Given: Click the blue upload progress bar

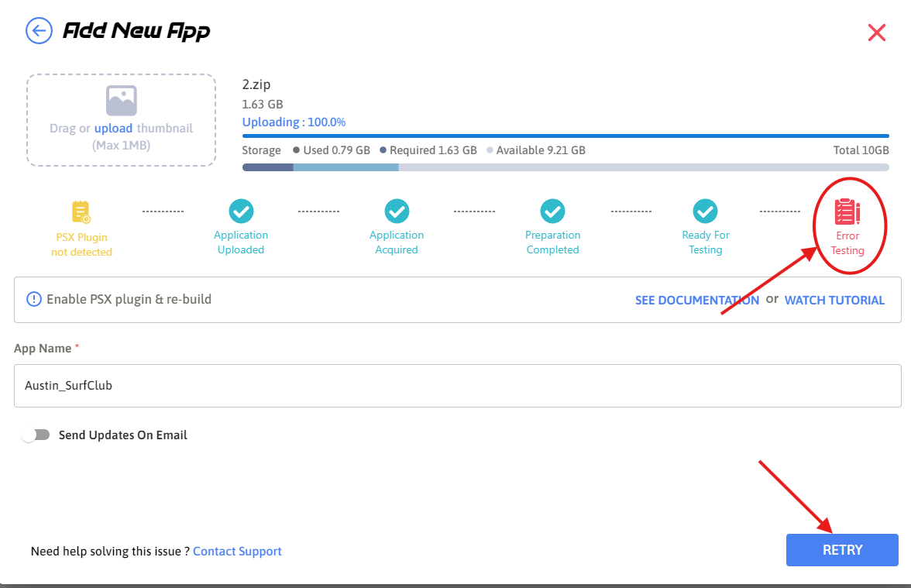Looking at the screenshot, I should [566, 136].
